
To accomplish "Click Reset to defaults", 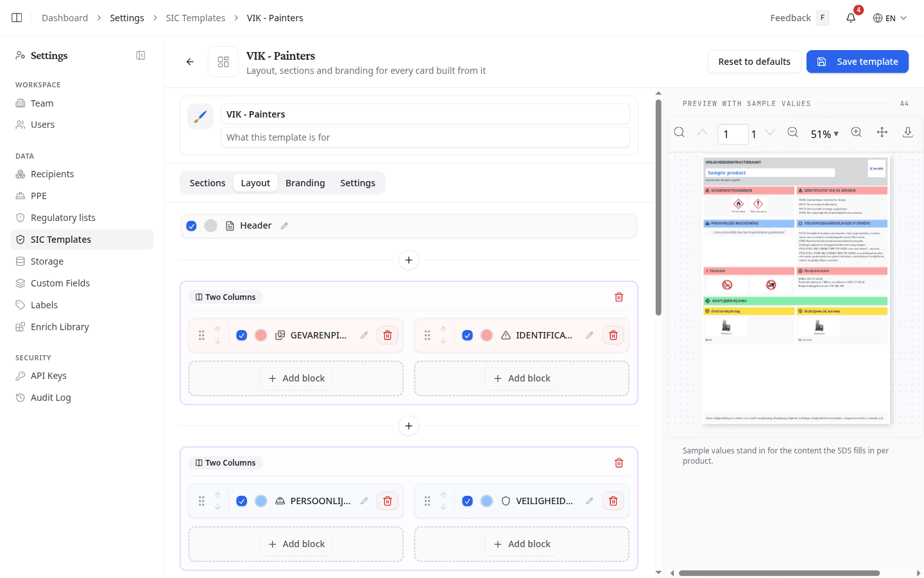I will point(755,62).
